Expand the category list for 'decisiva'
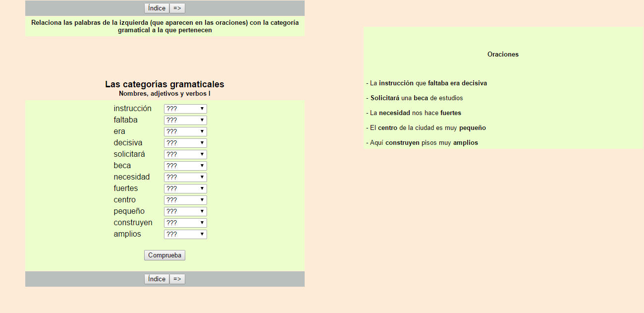This screenshot has height=313, width=644. click(x=185, y=143)
